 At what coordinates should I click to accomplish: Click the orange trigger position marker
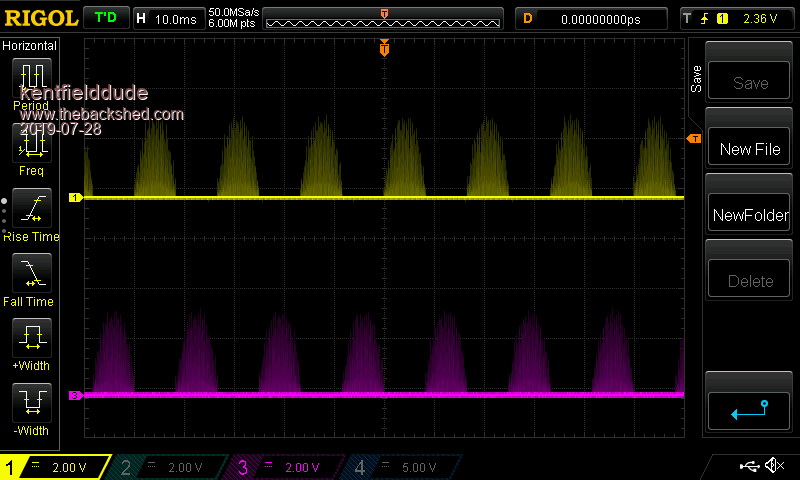[384, 49]
